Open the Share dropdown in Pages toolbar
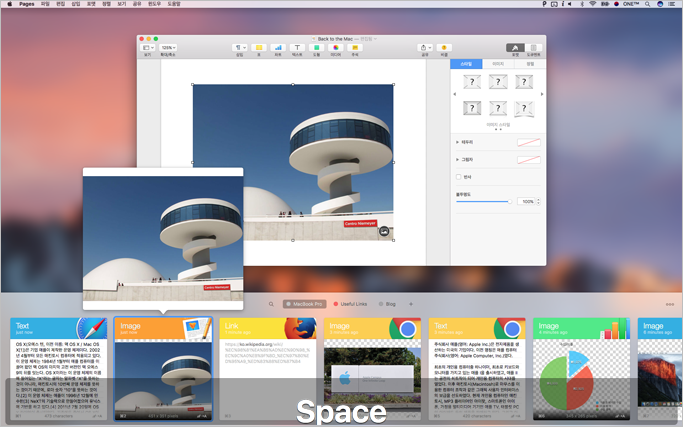This screenshot has height=427, width=683. click(x=425, y=47)
